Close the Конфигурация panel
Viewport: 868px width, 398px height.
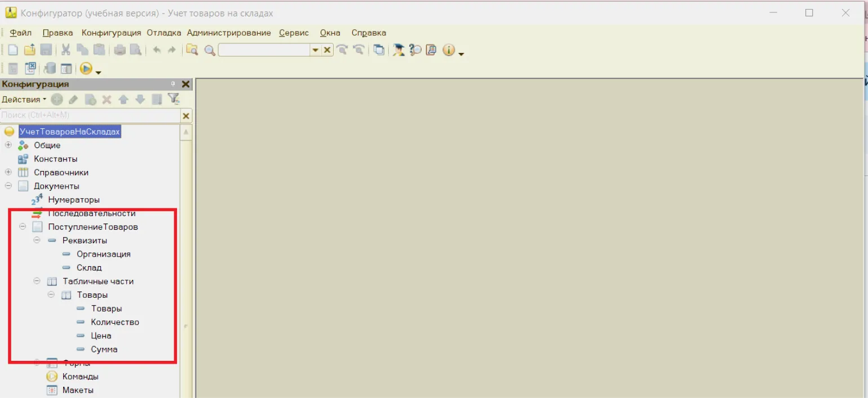(185, 84)
